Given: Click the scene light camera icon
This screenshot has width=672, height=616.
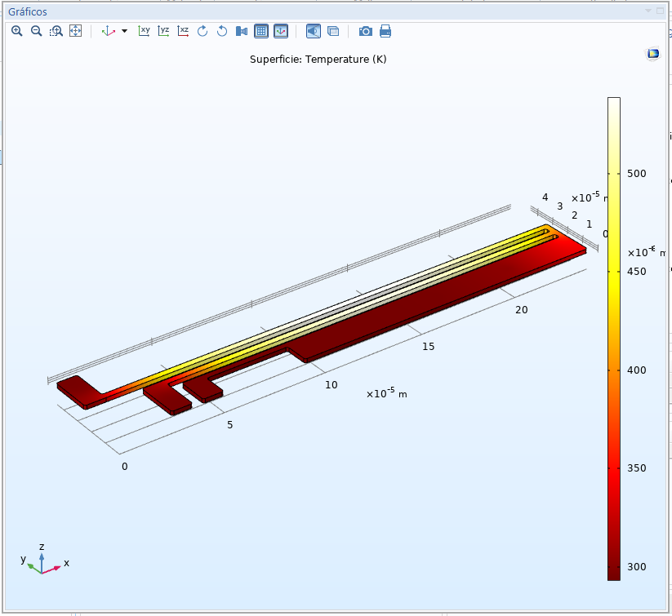Looking at the screenshot, I should pos(241,31).
